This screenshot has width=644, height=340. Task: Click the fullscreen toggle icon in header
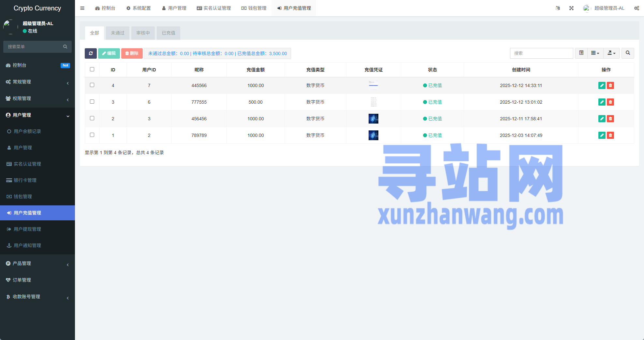(571, 8)
